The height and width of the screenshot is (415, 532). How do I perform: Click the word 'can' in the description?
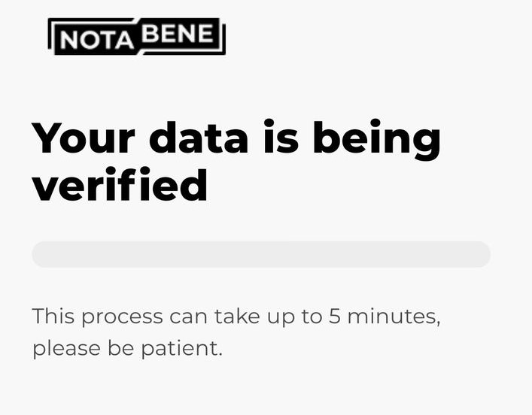coord(188,317)
